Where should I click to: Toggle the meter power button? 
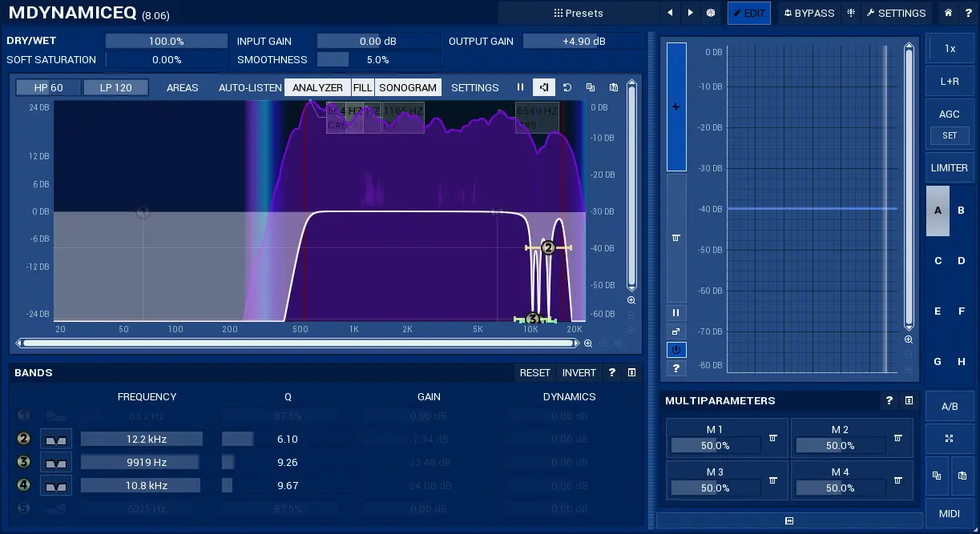click(676, 350)
